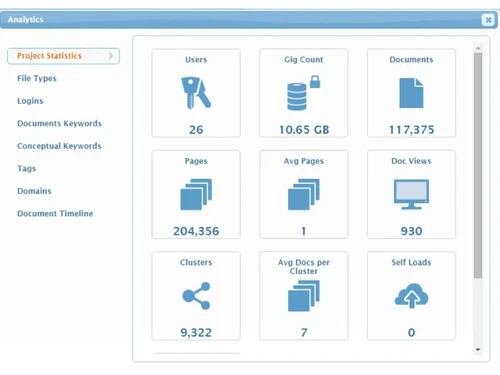Screen dimensions: 500x375
Task: Click the Avg Docs per Cluster icon
Action: coord(304,296)
